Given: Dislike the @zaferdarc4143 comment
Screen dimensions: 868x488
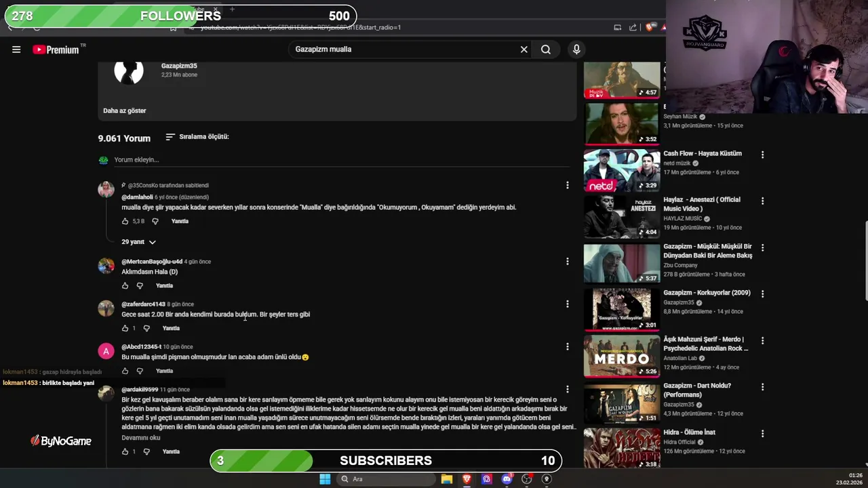Looking at the screenshot, I should pos(146,329).
